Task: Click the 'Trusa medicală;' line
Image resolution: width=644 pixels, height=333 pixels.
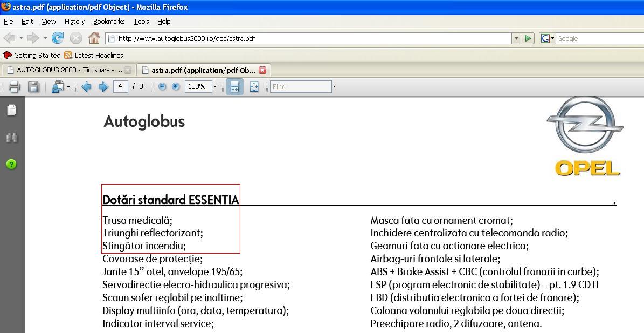Action: point(137,220)
